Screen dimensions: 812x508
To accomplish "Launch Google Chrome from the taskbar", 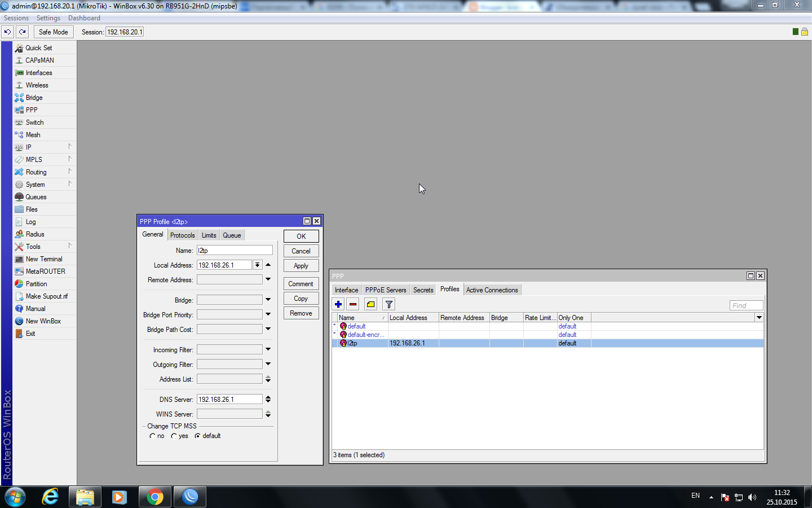I will click(x=155, y=497).
